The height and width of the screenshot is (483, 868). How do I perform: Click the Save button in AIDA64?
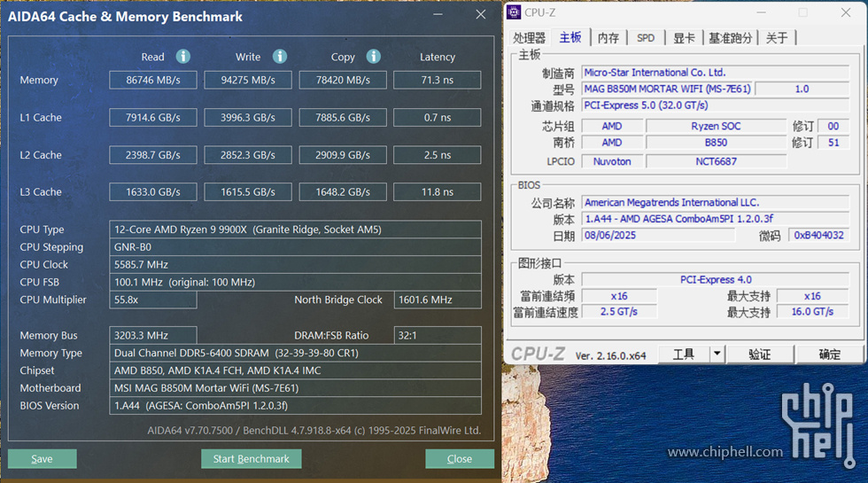click(x=43, y=459)
